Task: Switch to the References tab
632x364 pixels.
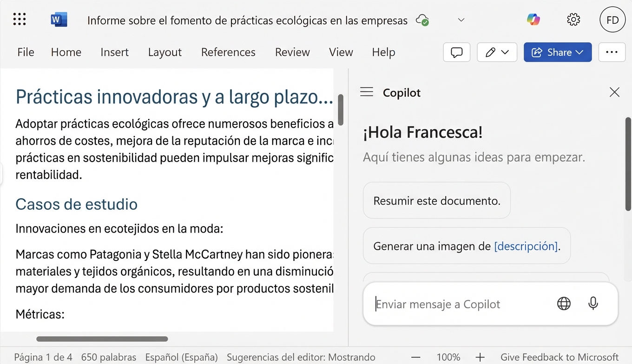Action: (x=228, y=52)
